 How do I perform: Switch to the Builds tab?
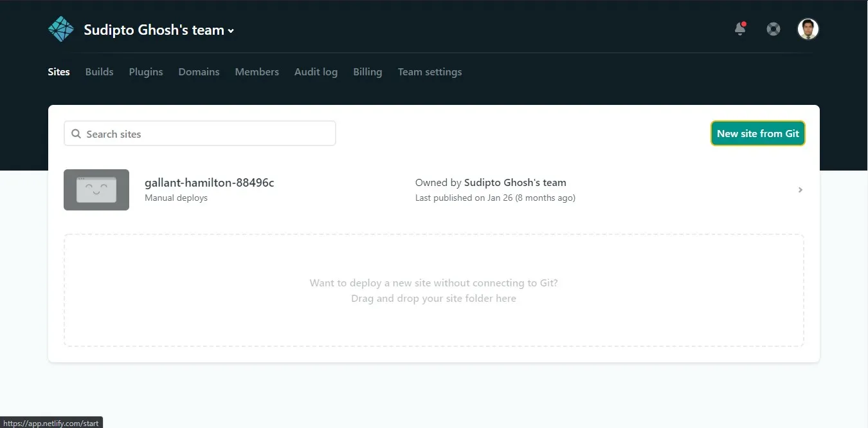(x=99, y=72)
